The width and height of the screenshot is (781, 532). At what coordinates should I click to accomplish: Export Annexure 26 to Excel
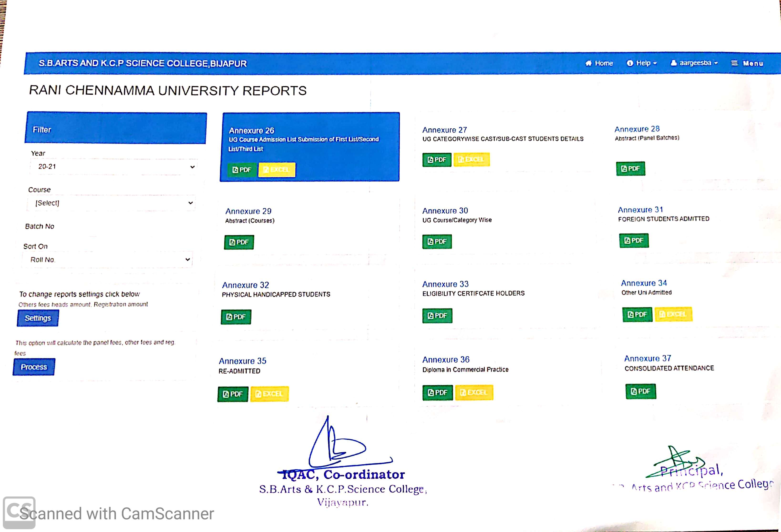[277, 170]
